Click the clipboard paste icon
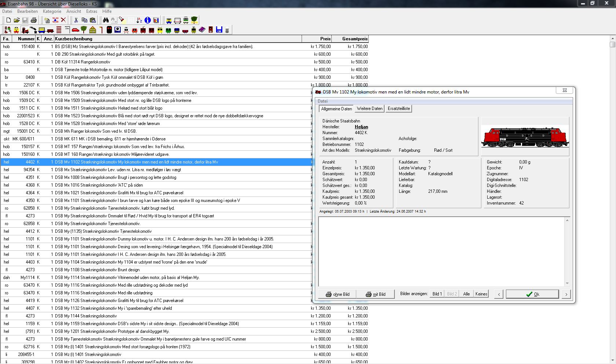The height and width of the screenshot is (364, 616). click(93, 20)
